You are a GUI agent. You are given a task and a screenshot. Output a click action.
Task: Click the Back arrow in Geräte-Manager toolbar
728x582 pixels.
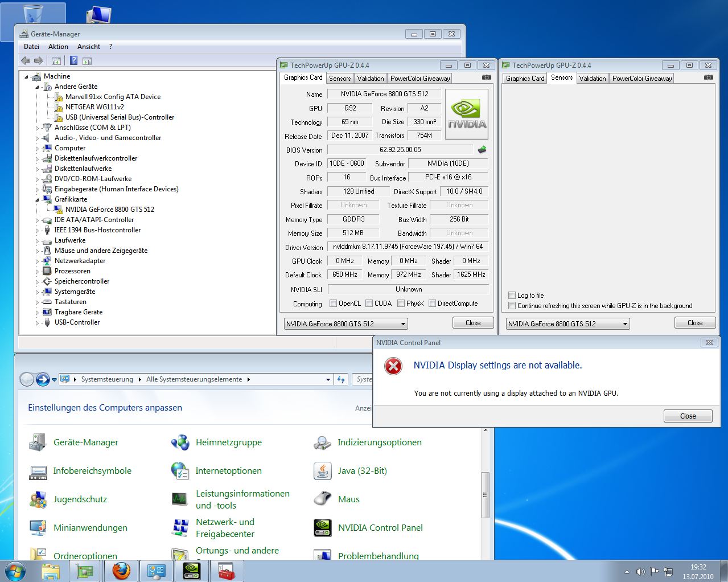click(26, 60)
